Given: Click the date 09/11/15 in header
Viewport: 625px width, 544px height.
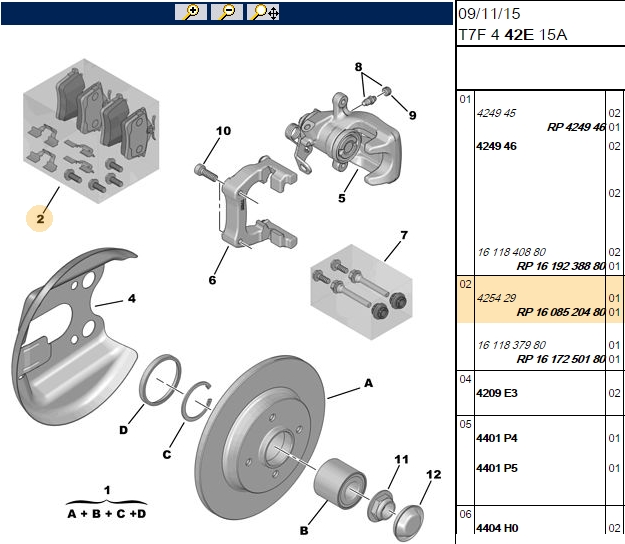Looking at the screenshot, I should tap(489, 14).
